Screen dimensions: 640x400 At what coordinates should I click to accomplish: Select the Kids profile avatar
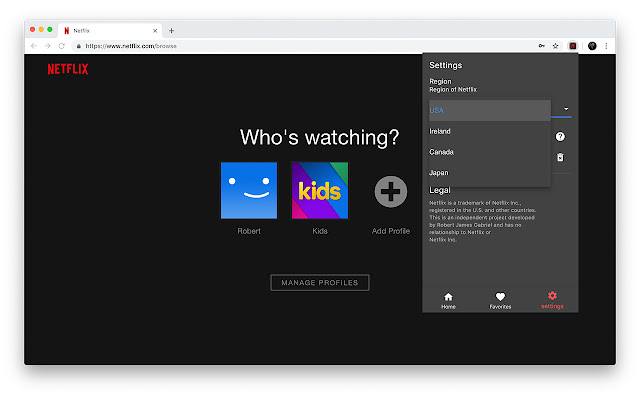pos(320,190)
